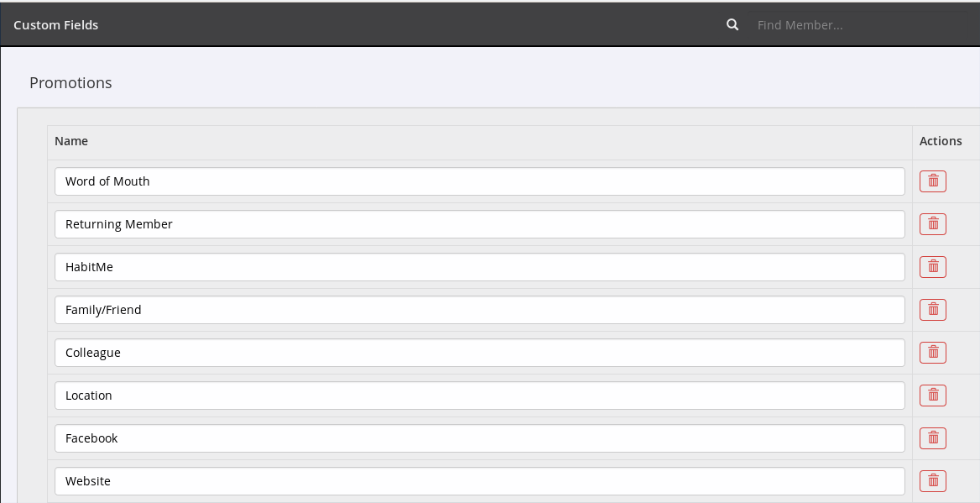Click into the Colleague name field

479,353
